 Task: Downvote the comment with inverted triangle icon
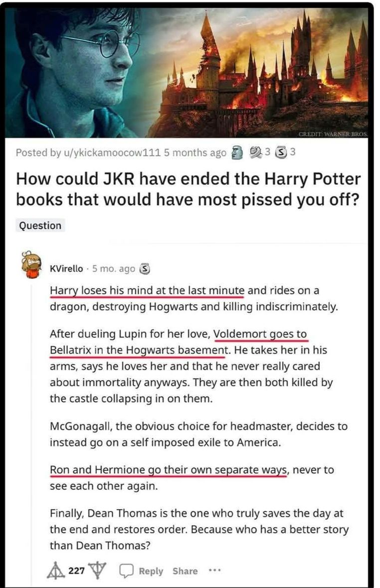click(97, 571)
